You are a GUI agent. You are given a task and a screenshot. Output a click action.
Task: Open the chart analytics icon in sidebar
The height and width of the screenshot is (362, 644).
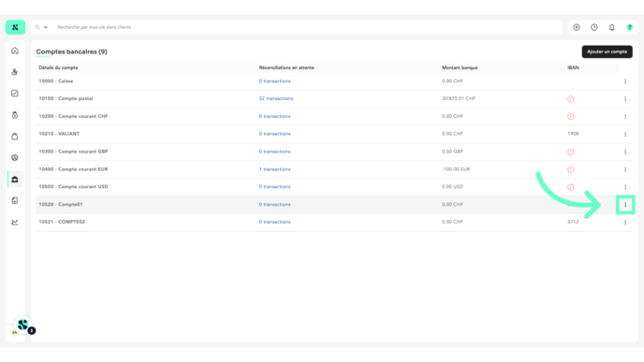coord(15,222)
